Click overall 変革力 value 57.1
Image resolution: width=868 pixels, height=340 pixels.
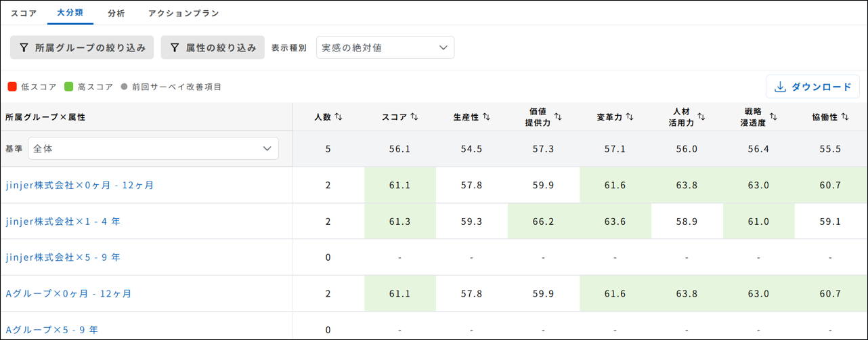click(615, 149)
